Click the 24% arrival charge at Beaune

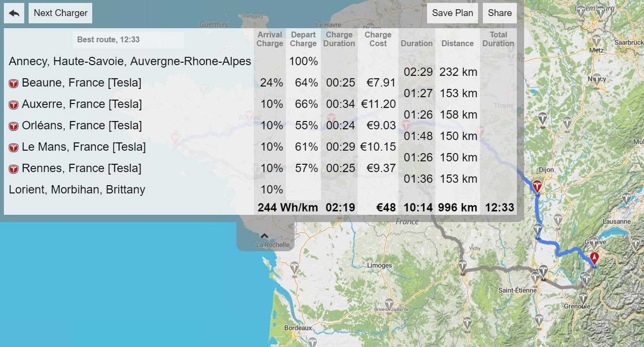[272, 83]
